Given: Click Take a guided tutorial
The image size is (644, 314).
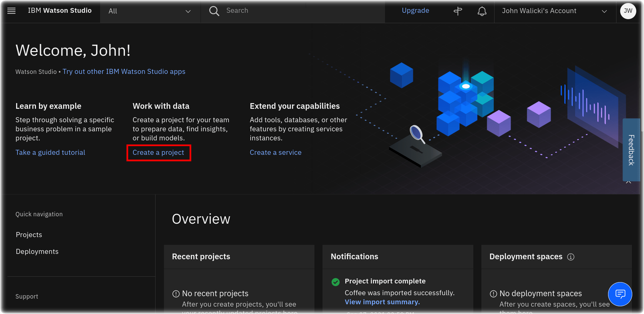Looking at the screenshot, I should (50, 152).
